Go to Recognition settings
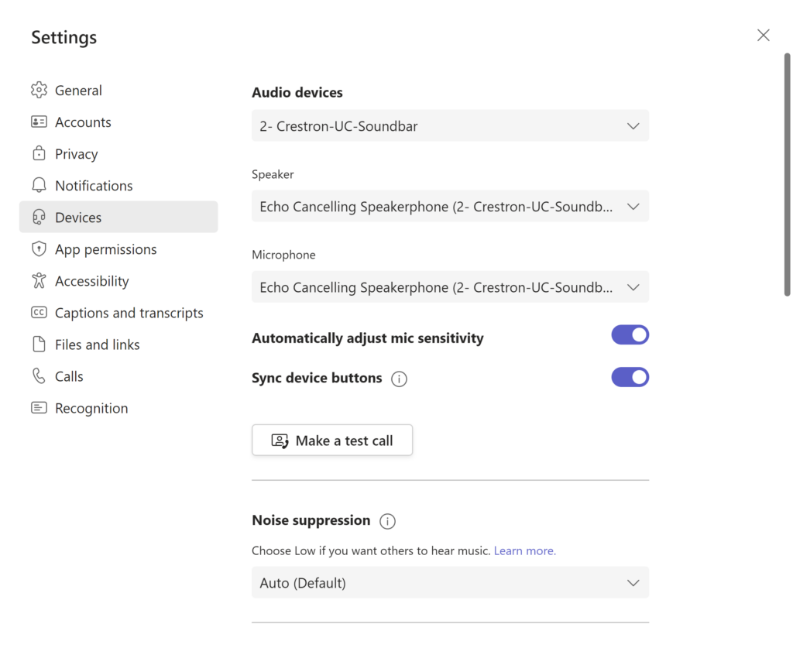 (118, 407)
